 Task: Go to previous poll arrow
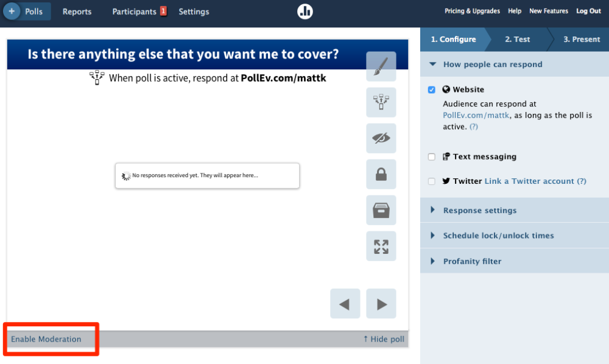tap(345, 304)
